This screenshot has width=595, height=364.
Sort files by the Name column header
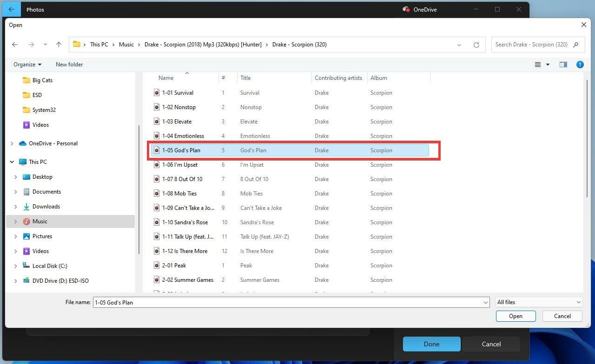tap(166, 78)
